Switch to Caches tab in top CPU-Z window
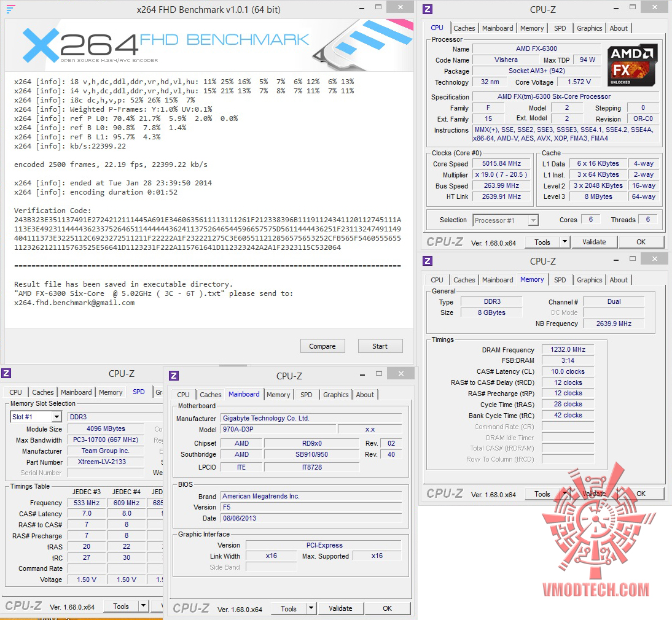 [464, 28]
